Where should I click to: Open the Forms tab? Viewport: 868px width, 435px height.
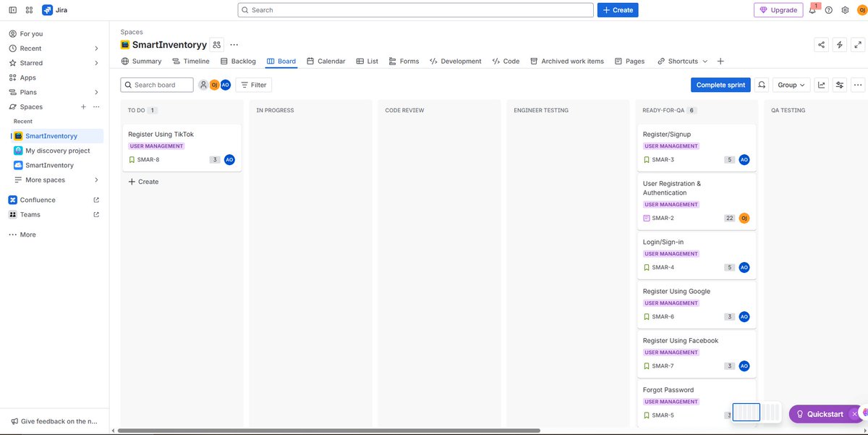(404, 62)
